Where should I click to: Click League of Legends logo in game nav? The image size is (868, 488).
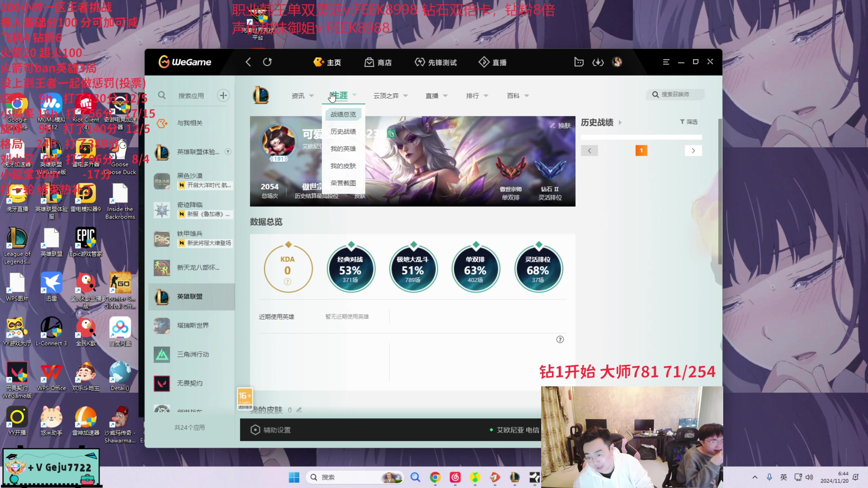[x=261, y=95]
